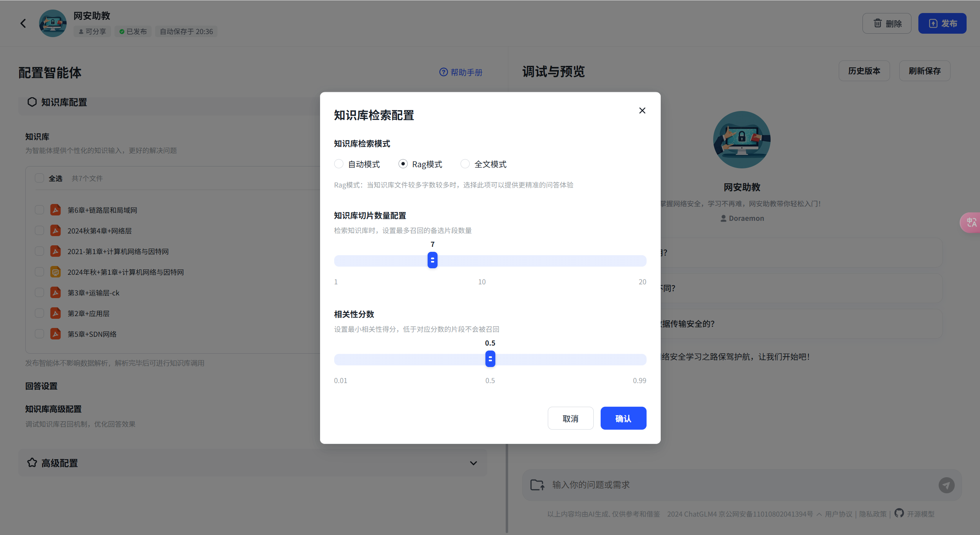Click PDF icon of 第2章+应用层
The height and width of the screenshot is (535, 980).
coord(56,313)
